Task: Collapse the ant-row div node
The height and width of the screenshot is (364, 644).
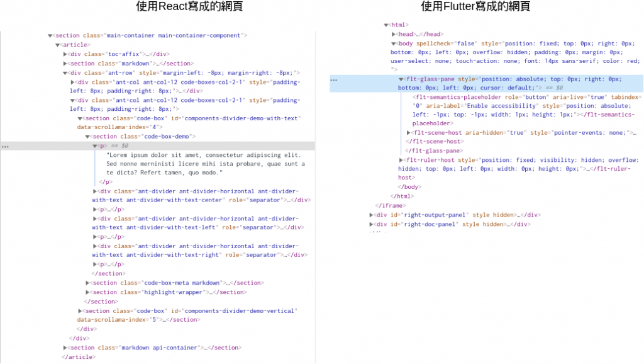Action: pos(65,73)
